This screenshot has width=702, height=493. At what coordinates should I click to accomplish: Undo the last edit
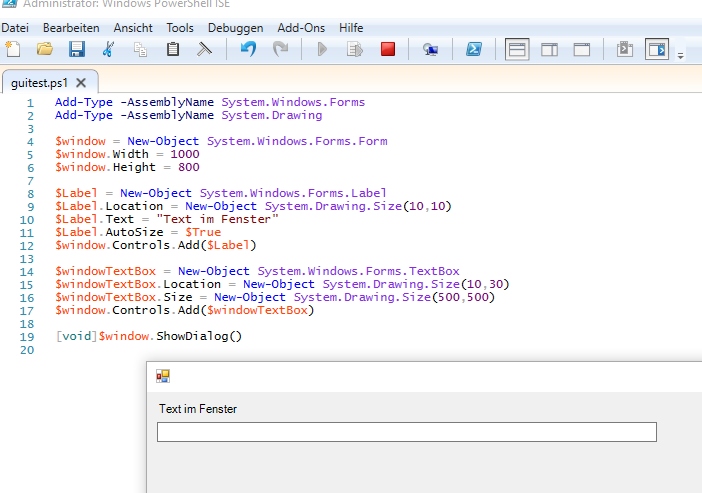click(249, 49)
